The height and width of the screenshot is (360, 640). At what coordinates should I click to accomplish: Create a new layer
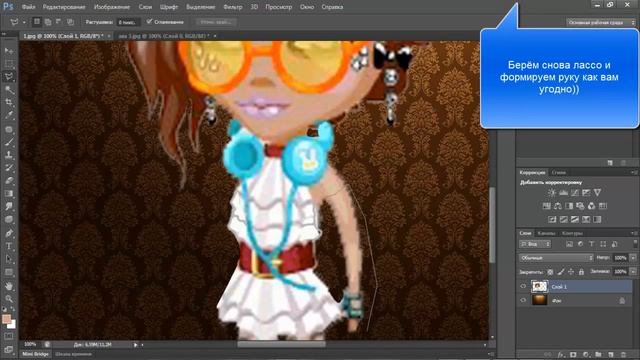click(x=611, y=355)
